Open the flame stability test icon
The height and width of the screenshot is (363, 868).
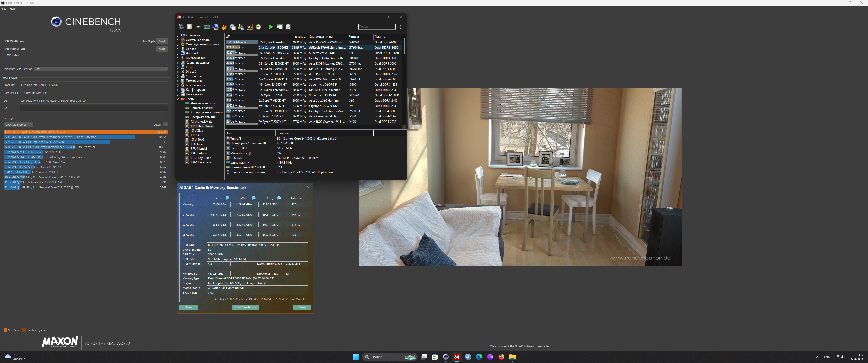(x=224, y=27)
